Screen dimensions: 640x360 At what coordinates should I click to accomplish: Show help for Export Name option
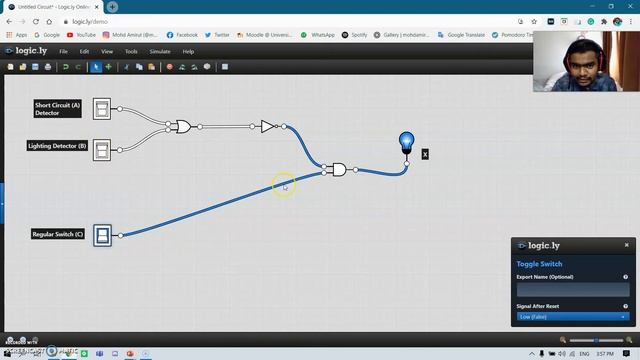tap(625, 277)
